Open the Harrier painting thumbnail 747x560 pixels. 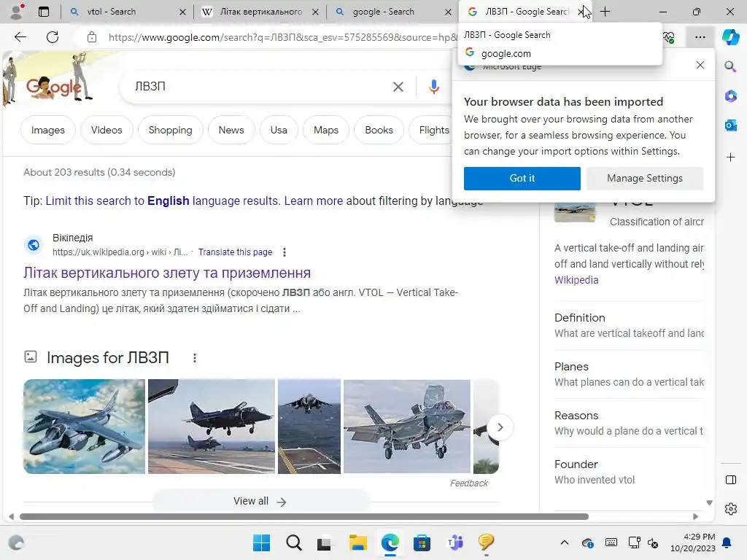(85, 427)
